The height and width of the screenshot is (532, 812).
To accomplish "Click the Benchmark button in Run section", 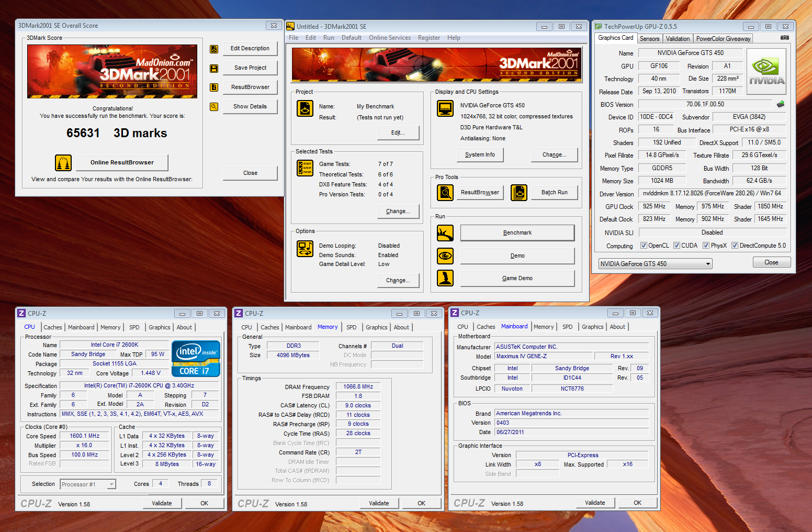I will (x=517, y=232).
